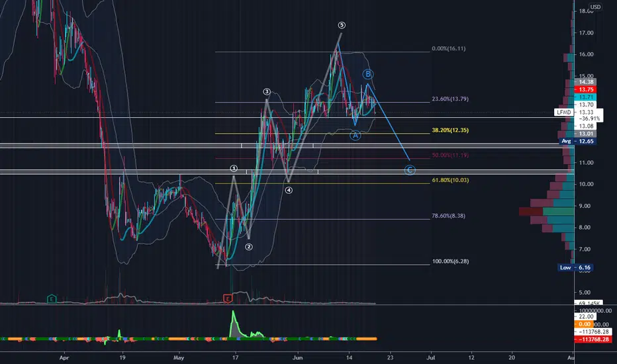This screenshot has height=364, width=617.
Task: Select Elliott wave label 1
Action: point(234,168)
